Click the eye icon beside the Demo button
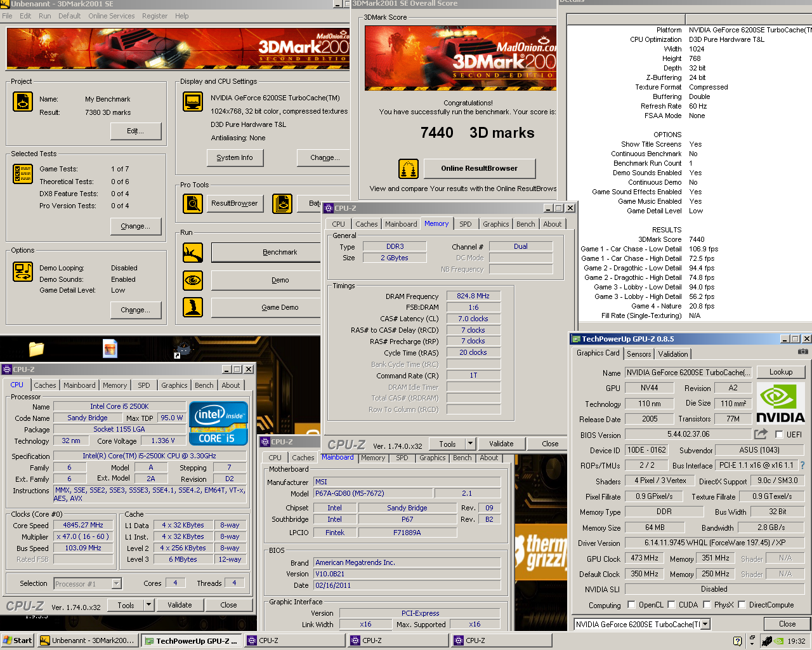Viewport: 812px width, 650px height. [x=193, y=280]
